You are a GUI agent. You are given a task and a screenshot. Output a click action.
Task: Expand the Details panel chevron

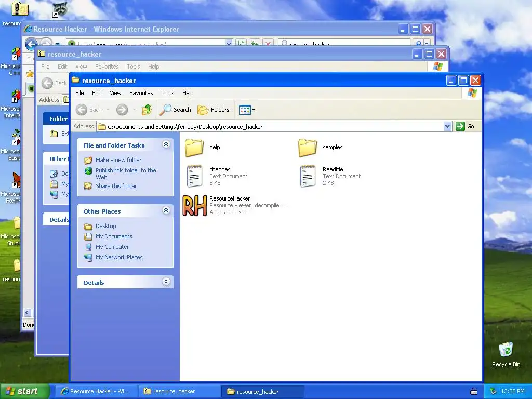point(166,282)
